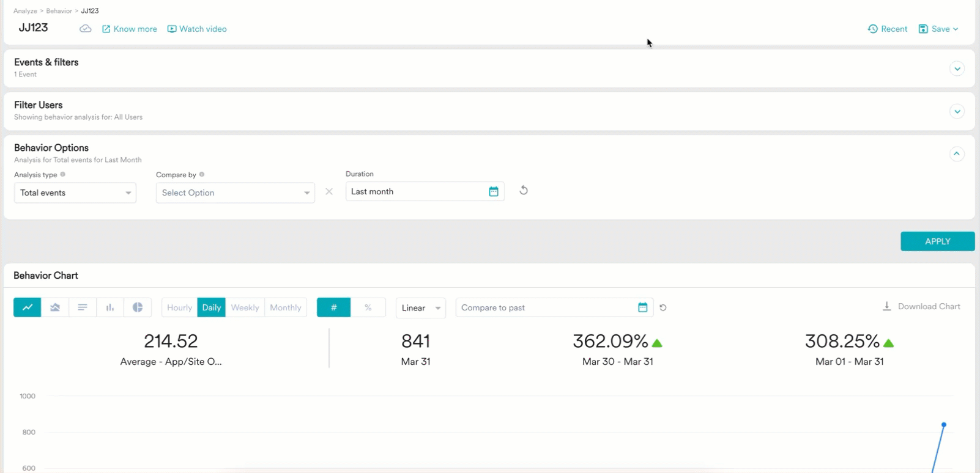Viewport: 980px width, 473px height.
Task: Open the Recent analyses list
Action: pyautogui.click(x=887, y=29)
